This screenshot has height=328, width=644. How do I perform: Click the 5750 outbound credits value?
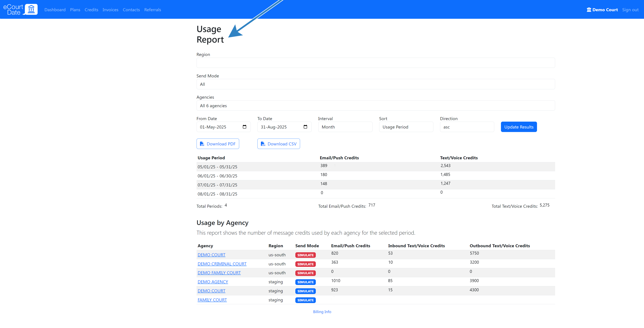(x=474, y=253)
